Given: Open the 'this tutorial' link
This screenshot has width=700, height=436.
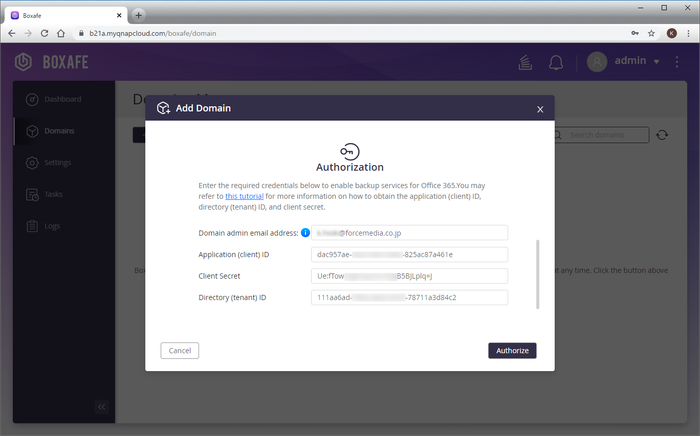Looking at the screenshot, I should pyautogui.click(x=245, y=197).
